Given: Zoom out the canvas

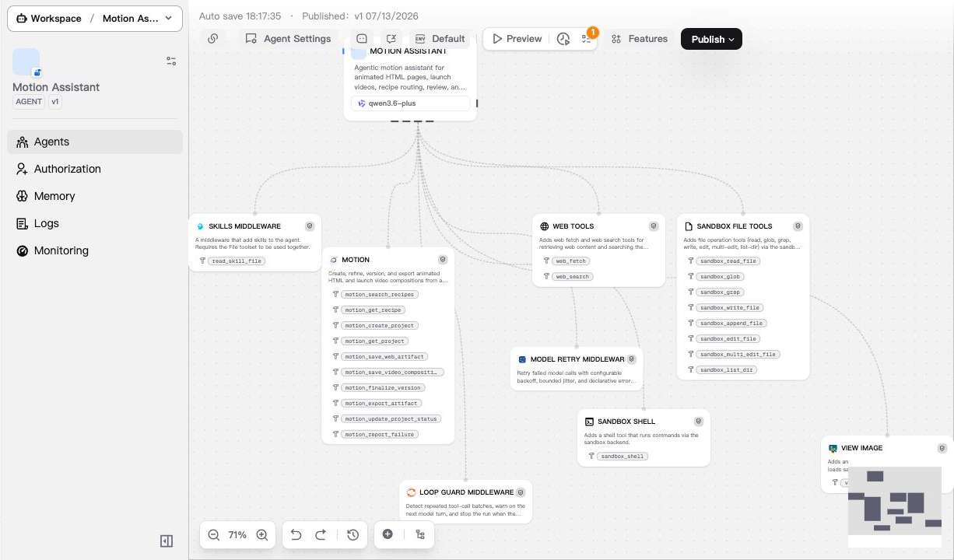Looking at the screenshot, I should pos(214,535).
